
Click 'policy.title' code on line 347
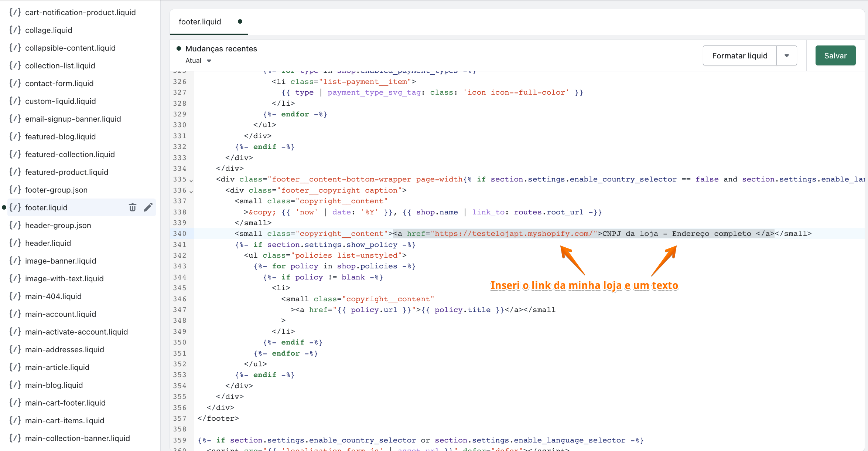[462, 310]
